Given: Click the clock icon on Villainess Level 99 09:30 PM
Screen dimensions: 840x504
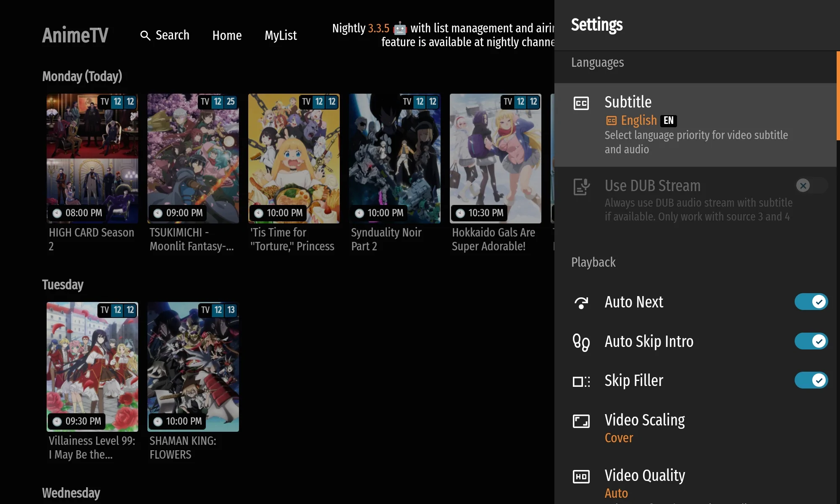Looking at the screenshot, I should pos(57,422).
